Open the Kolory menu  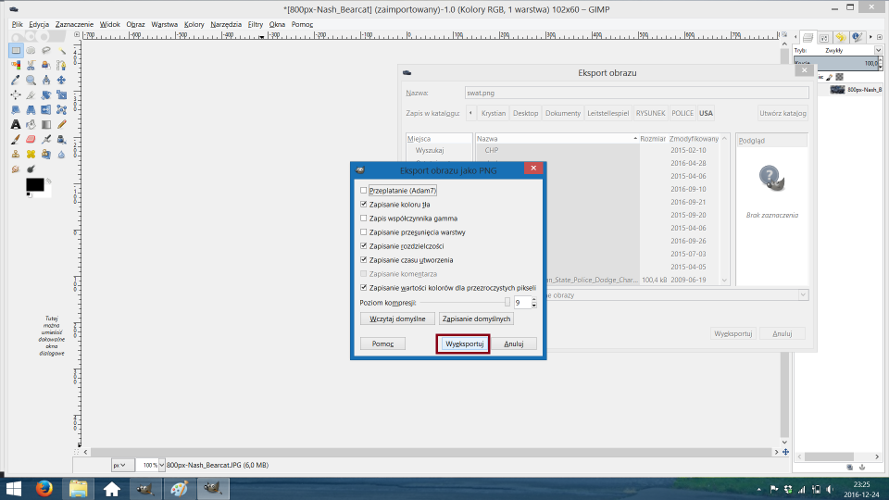[x=194, y=24]
